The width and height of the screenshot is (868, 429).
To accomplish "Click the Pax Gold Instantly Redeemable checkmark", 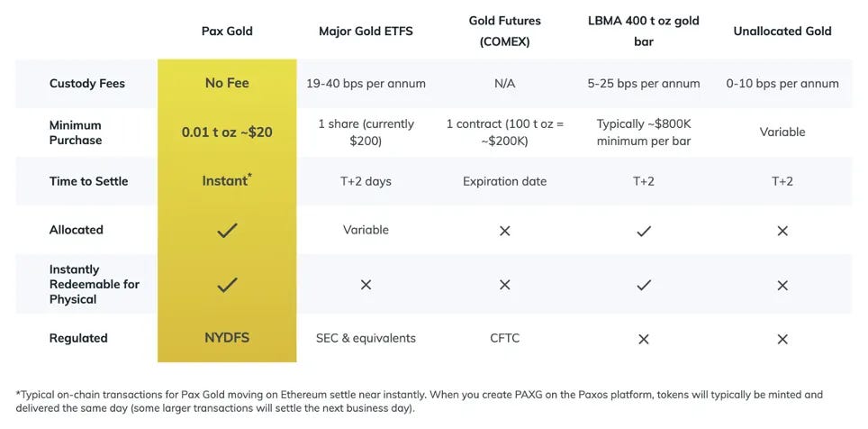I will (x=227, y=285).
